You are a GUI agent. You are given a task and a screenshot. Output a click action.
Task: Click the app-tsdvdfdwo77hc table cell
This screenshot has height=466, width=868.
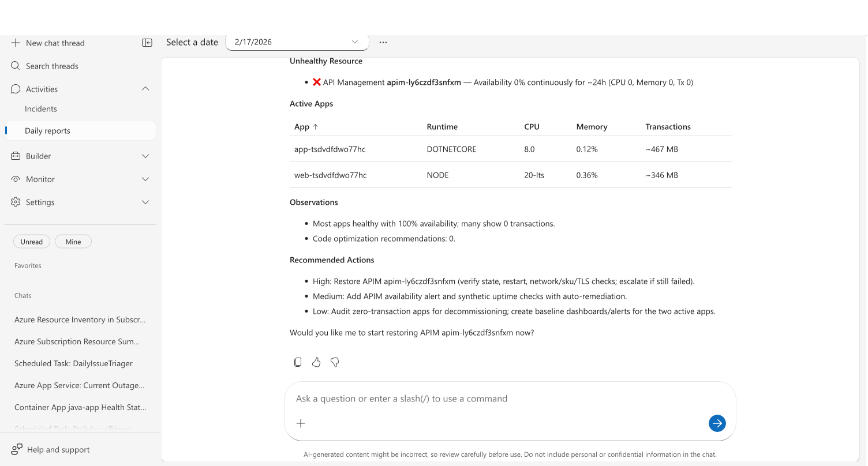tap(330, 149)
